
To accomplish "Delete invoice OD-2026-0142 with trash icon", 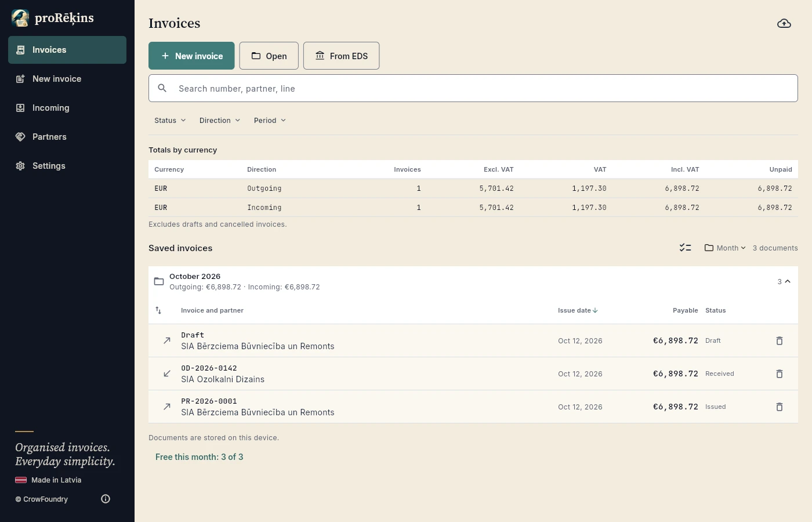I will pos(780,374).
